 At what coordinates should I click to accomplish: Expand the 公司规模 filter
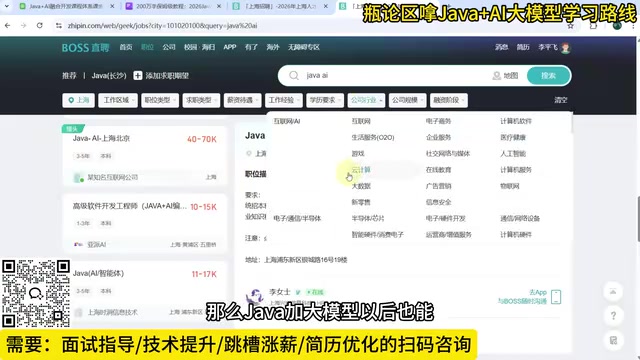point(407,100)
